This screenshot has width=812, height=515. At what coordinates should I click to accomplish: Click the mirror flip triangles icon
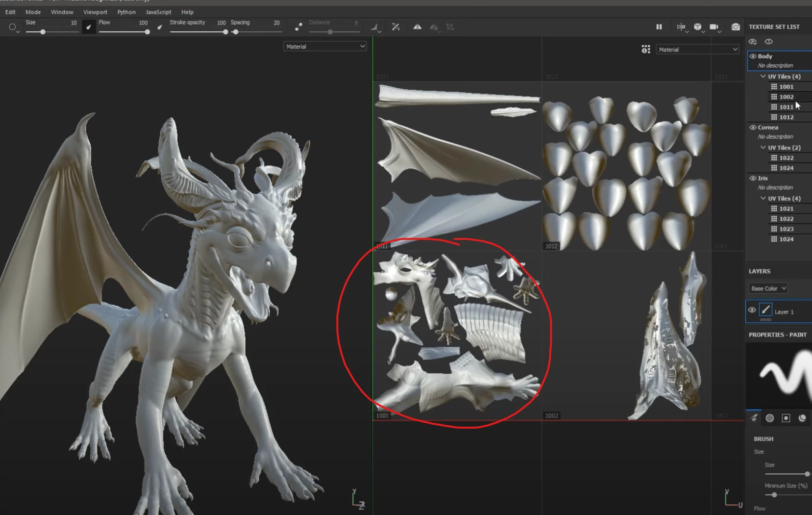pyautogui.click(x=417, y=27)
